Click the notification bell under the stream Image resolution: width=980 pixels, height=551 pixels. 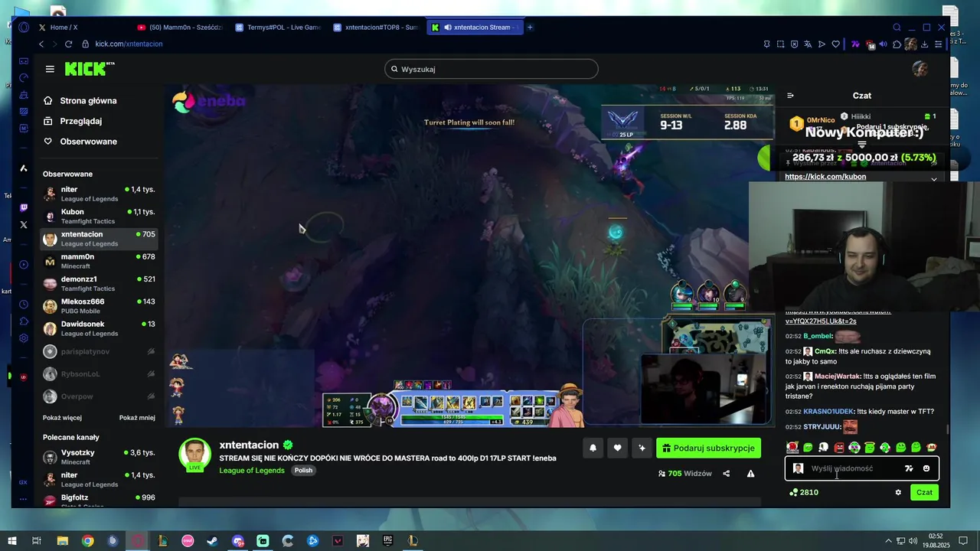click(593, 448)
